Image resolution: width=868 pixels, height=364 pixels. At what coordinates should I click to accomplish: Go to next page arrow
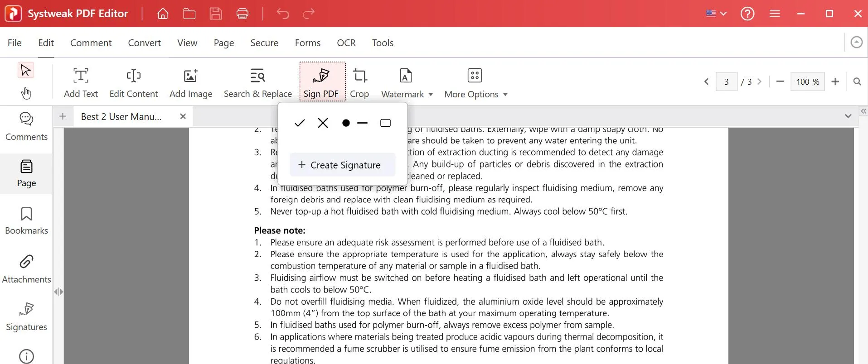[x=760, y=82]
